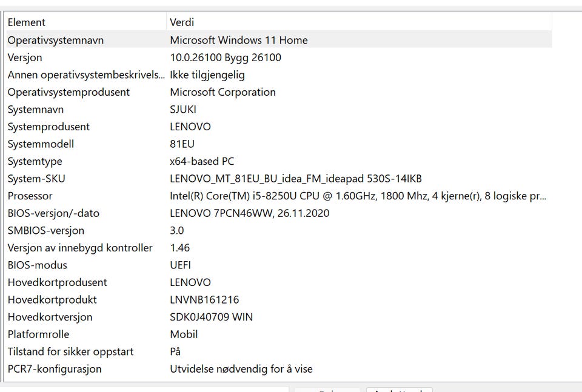Viewport: 582px width, 392px height.
Task: Select the LENOVO value beside Hovedkortprodusent
Action: click(x=190, y=282)
